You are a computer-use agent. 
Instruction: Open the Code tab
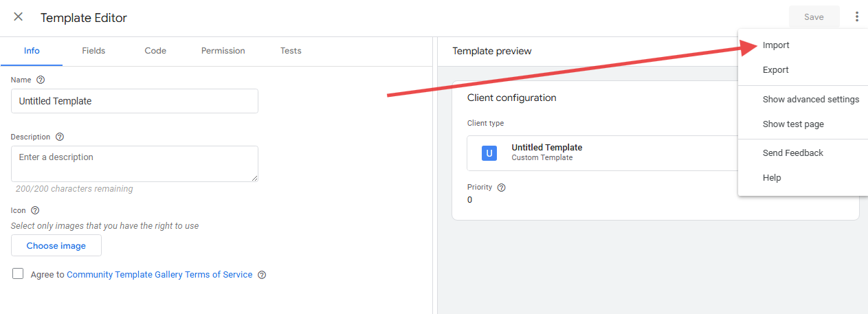pyautogui.click(x=155, y=51)
